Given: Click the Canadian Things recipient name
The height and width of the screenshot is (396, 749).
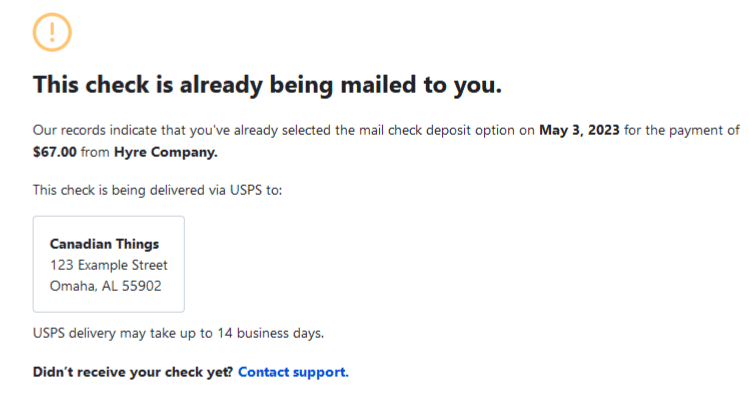Looking at the screenshot, I should [x=104, y=244].
